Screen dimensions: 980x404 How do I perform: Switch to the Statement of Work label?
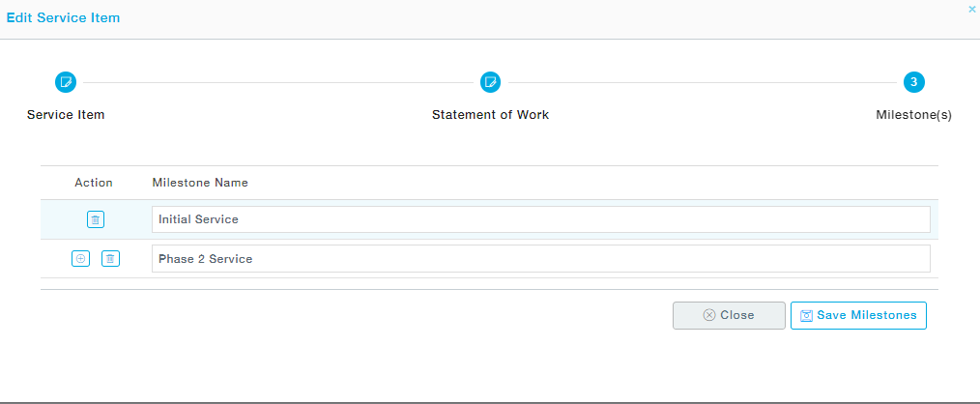[x=490, y=115]
